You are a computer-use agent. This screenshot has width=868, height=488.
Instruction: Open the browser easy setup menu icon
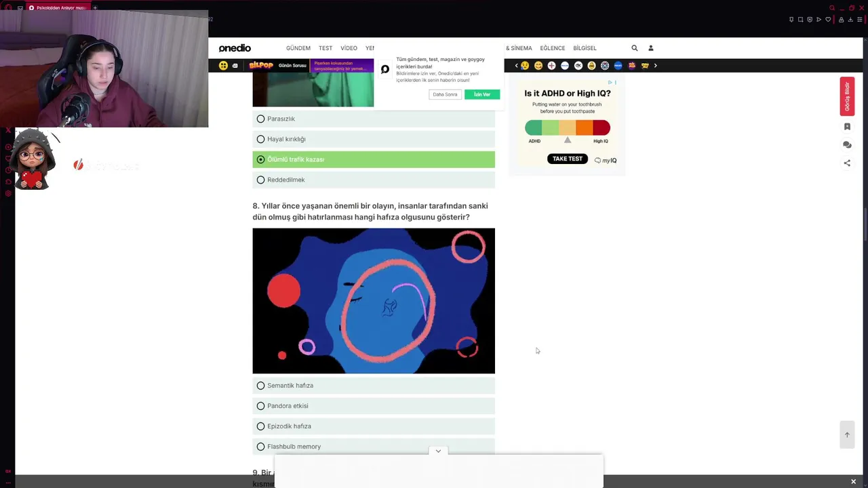(860, 20)
